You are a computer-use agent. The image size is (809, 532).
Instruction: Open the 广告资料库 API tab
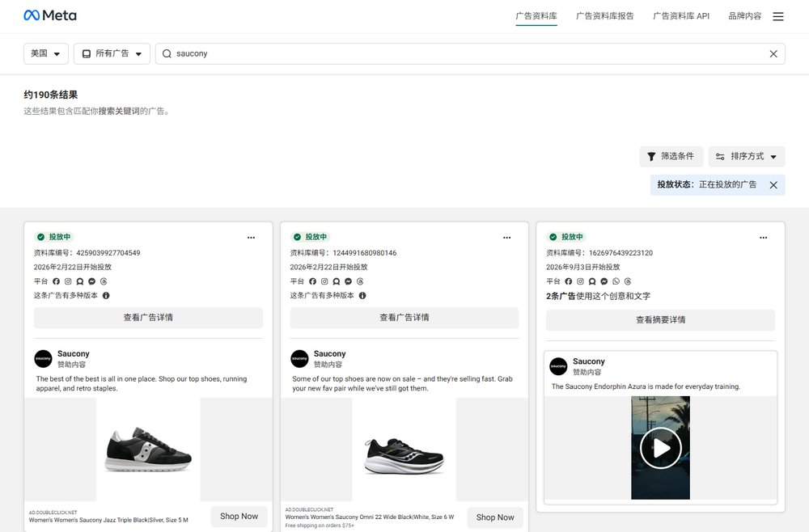pyautogui.click(x=681, y=16)
